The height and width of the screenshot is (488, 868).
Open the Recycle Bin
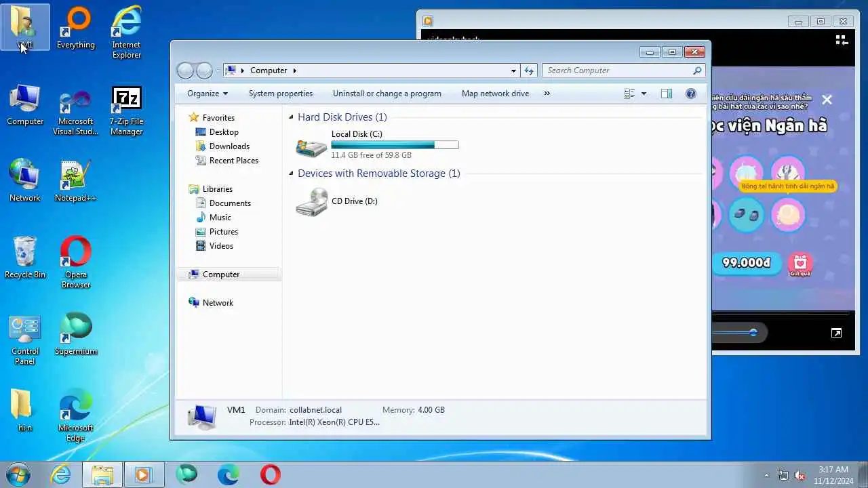click(25, 258)
